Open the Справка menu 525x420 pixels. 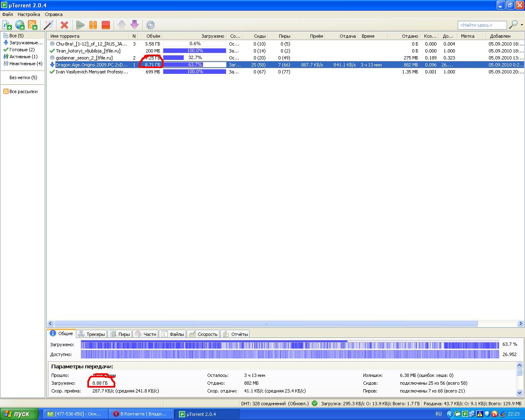point(54,14)
